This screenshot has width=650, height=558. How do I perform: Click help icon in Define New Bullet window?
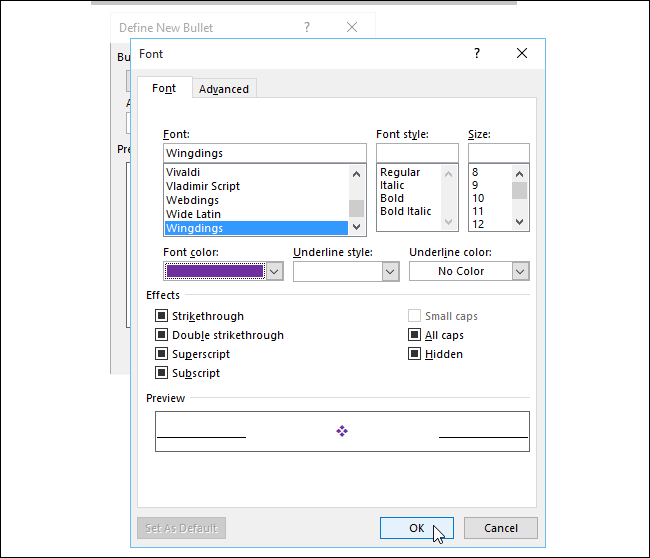(x=307, y=27)
